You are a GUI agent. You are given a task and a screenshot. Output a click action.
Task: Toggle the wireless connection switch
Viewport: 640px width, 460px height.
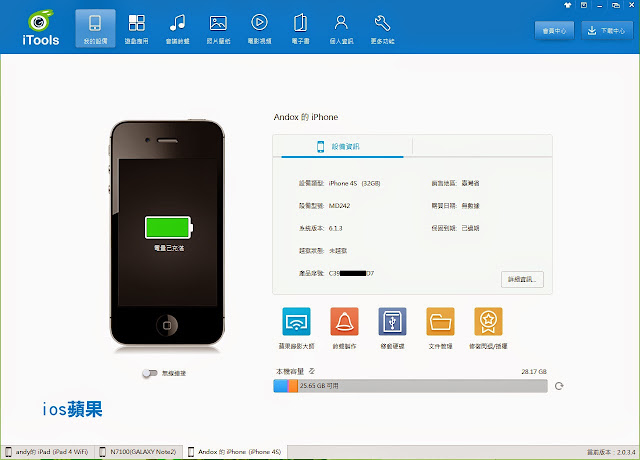pyautogui.click(x=150, y=373)
